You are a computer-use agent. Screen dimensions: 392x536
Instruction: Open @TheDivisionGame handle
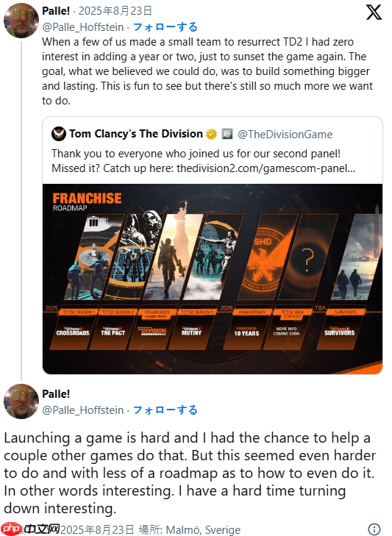click(x=285, y=135)
